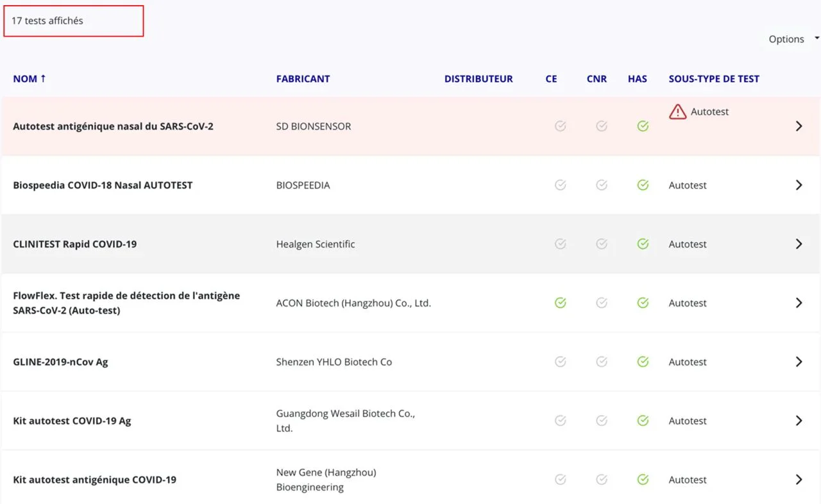821x504 pixels.
Task: Expand the FlowFlex test row chevron
Action: (799, 303)
